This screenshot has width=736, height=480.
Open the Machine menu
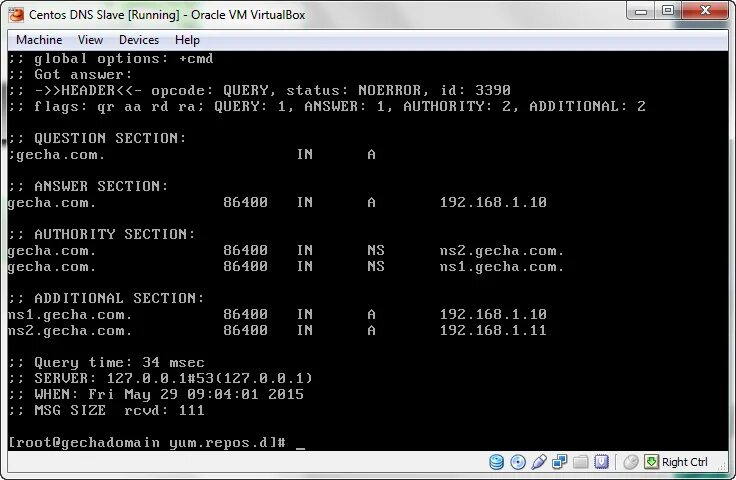[x=39, y=40]
